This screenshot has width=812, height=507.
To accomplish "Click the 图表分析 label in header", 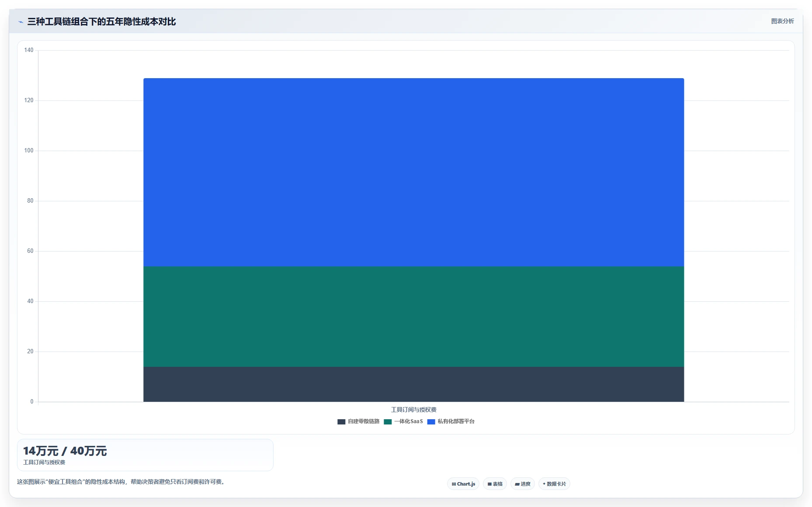I will [782, 21].
